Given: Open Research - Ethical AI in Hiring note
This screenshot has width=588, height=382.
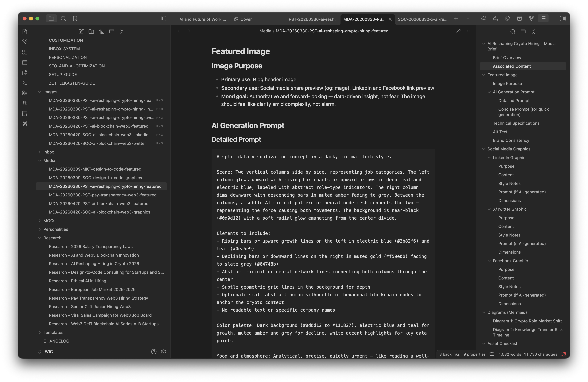Looking at the screenshot, I should (77, 281).
